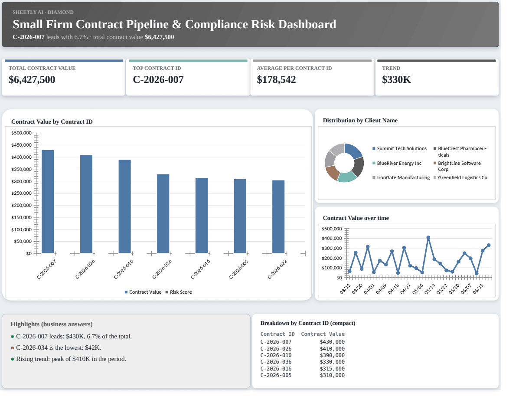This screenshot has height=400, width=532.
Task: Click the Summit Tech Solutions legend swatch
Action: (374, 148)
